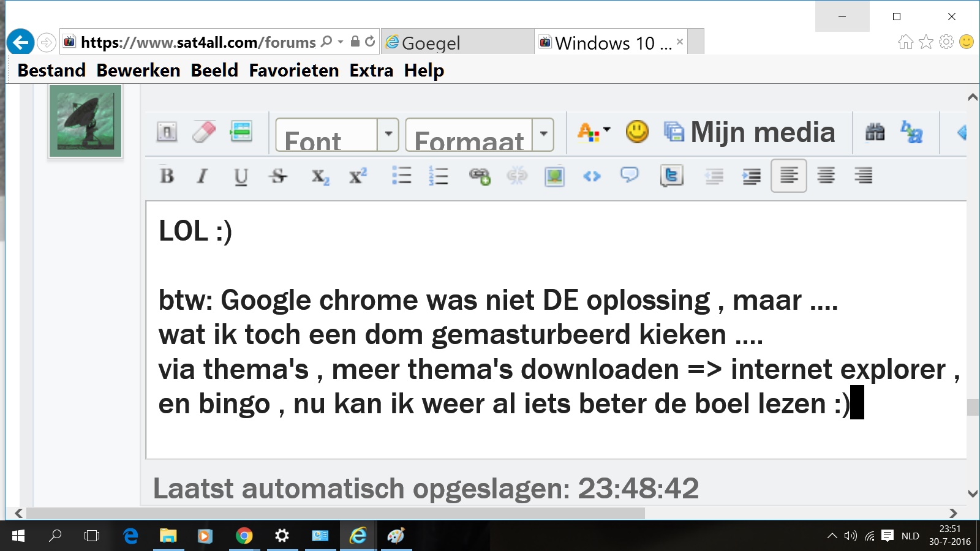This screenshot has width=980, height=551.
Task: Open the Action Center notifications
Action: pos(888,536)
